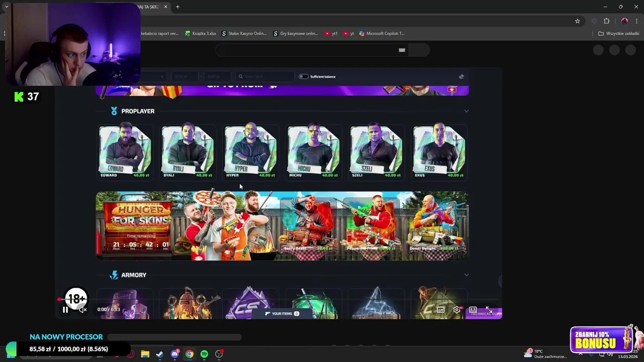This screenshot has width=644, height=362.
Task: Open the 'Wszystkie zakładki' bookmarks folder
Action: [619, 34]
